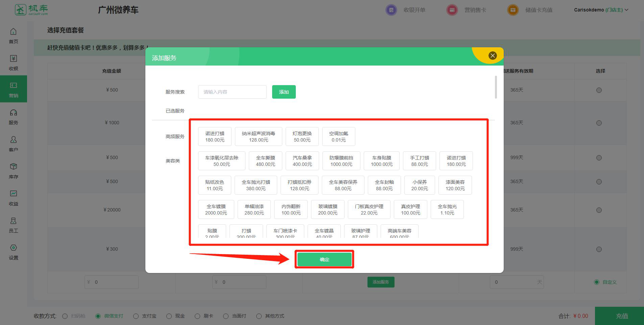This screenshot has height=325, width=644.
Task: Click the 添加 button beside service search
Action: tap(284, 92)
